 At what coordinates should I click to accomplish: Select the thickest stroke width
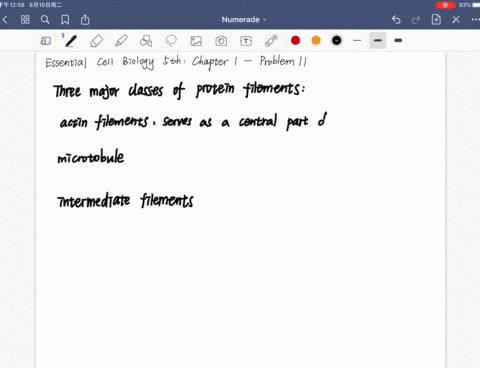click(398, 41)
